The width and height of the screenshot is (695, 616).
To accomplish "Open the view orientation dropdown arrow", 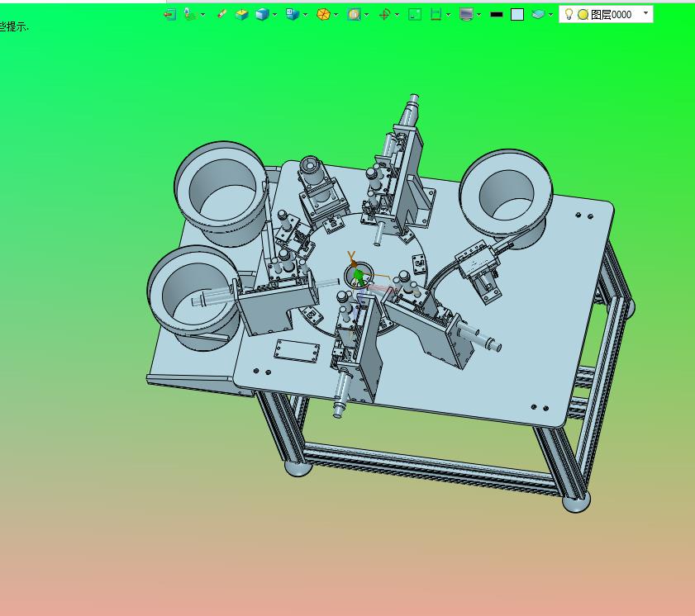I will pyautogui.click(x=306, y=15).
